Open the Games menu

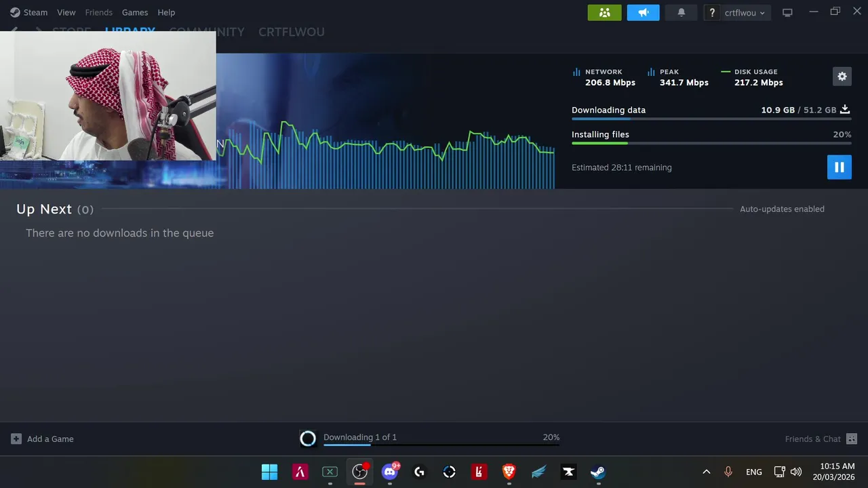pos(135,12)
